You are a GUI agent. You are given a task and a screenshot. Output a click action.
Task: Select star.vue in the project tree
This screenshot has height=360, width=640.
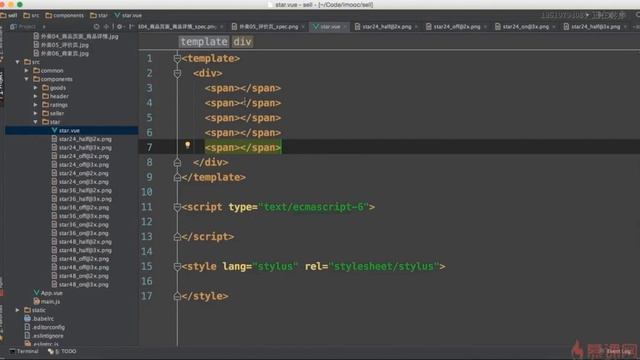69,130
